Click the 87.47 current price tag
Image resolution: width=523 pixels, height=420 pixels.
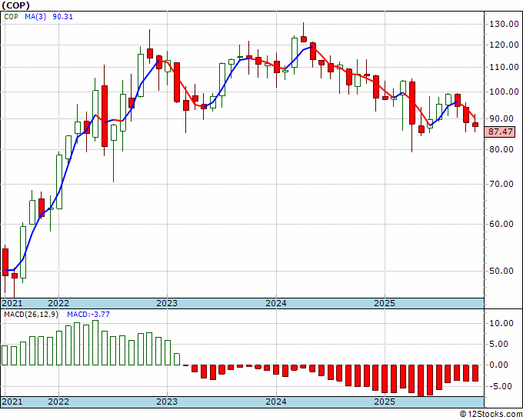[501, 132]
